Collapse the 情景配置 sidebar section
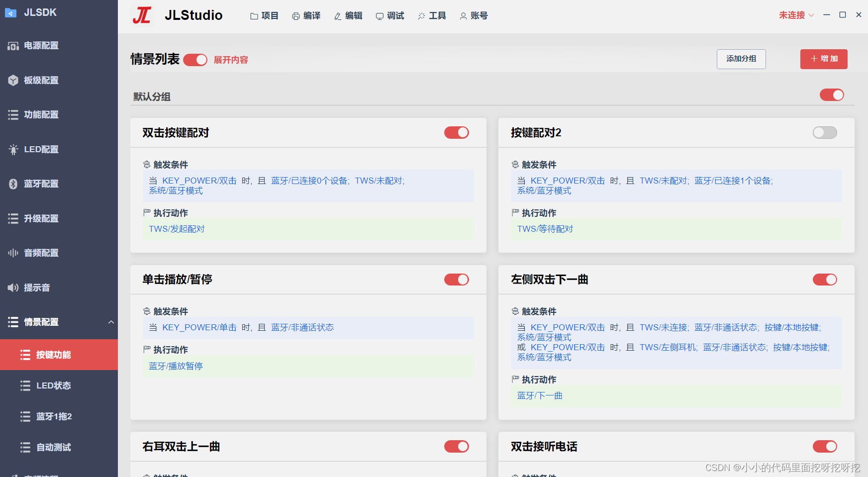The height and width of the screenshot is (477, 868). [x=111, y=322]
